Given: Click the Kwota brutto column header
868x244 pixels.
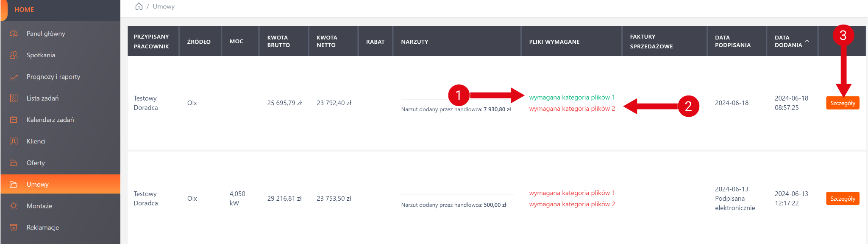Looking at the screenshot, I should [278, 41].
